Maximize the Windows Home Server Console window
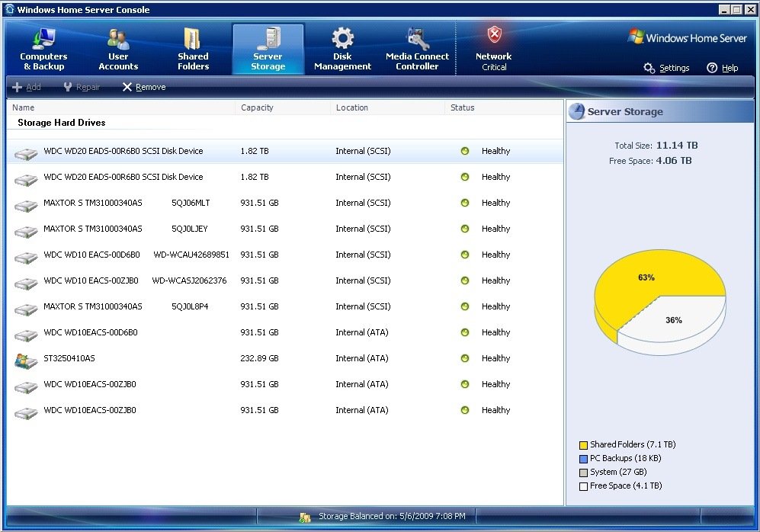The width and height of the screenshot is (760, 532). [x=736, y=10]
